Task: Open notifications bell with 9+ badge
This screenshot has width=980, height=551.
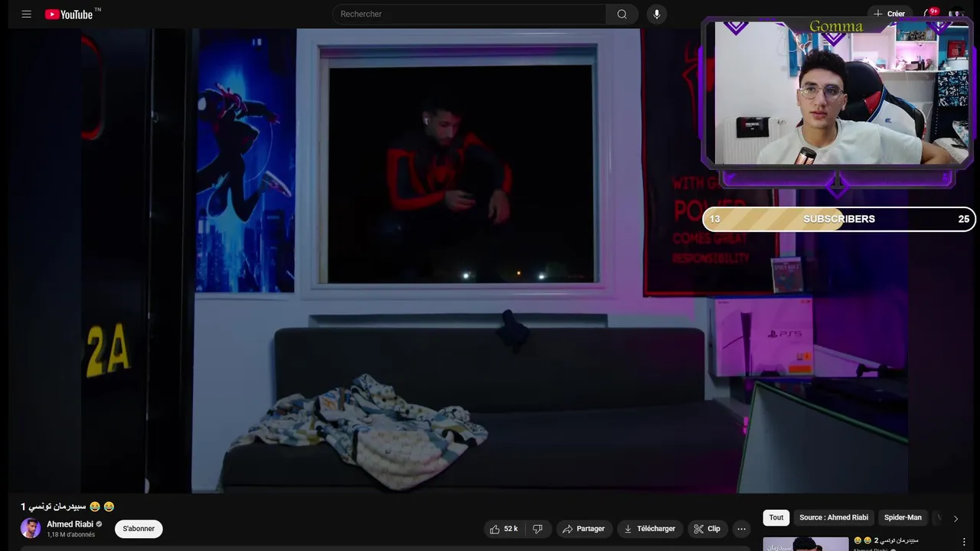Action: tap(929, 14)
